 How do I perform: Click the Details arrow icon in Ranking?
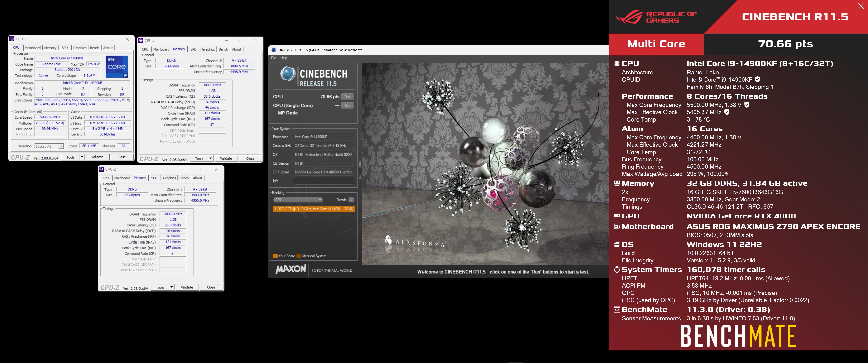click(351, 200)
